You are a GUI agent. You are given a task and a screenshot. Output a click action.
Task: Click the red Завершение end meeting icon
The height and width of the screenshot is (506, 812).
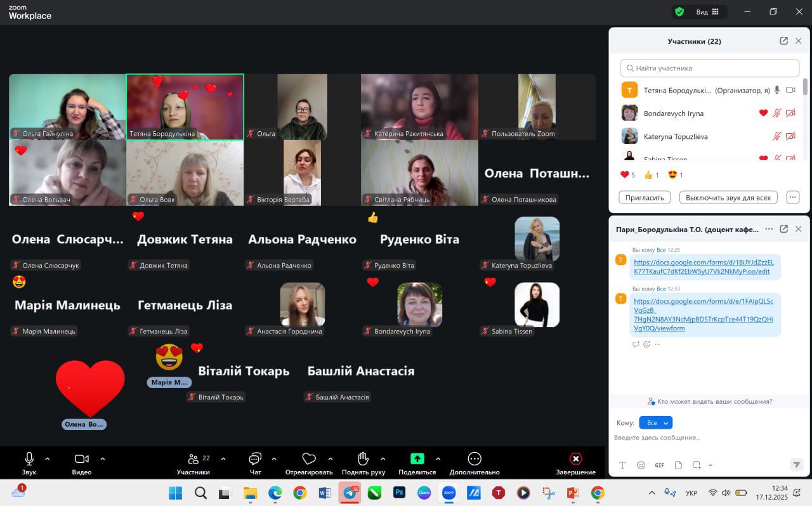tap(575, 458)
